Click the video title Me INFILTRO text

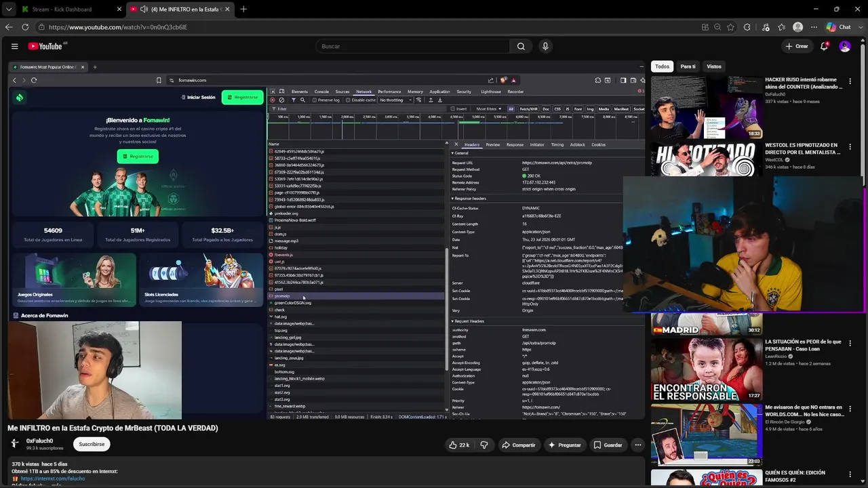(113, 428)
